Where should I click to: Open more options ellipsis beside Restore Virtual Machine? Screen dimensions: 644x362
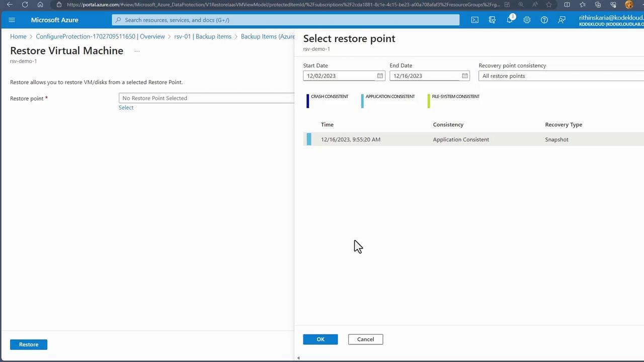pos(137,51)
